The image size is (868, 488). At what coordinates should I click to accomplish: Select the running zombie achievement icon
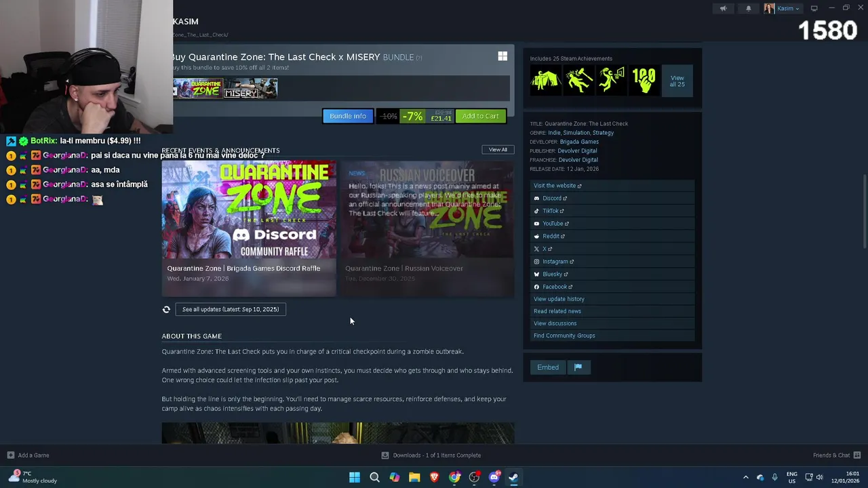[x=579, y=80]
